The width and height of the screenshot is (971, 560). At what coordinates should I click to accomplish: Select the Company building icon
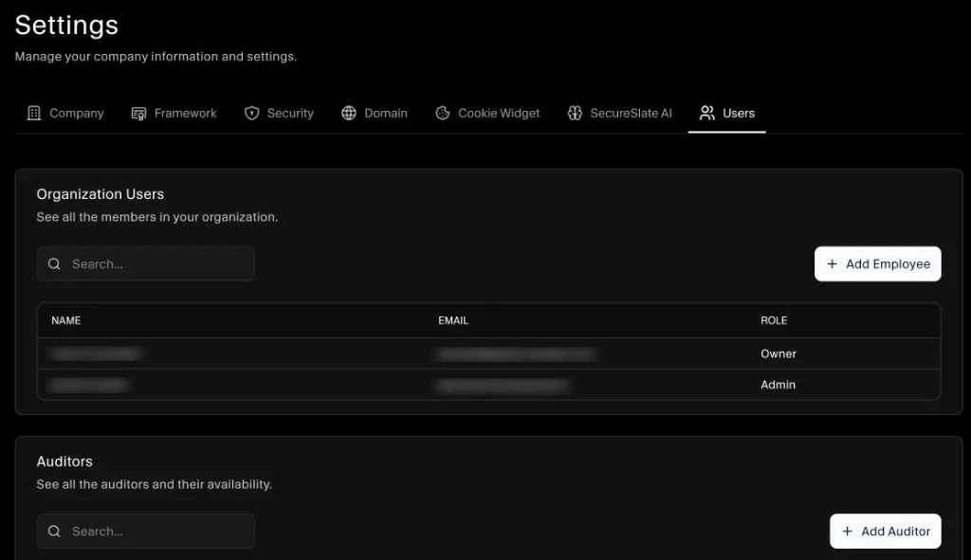coord(35,113)
